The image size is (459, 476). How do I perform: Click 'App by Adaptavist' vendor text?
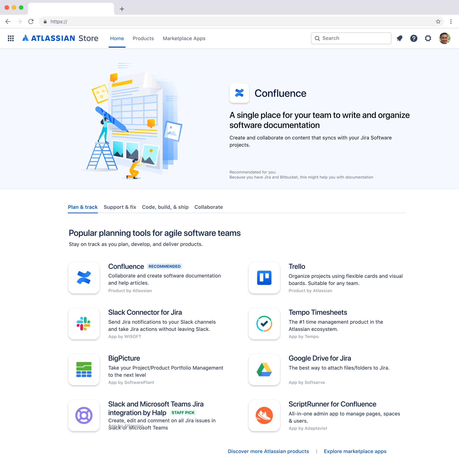click(308, 428)
